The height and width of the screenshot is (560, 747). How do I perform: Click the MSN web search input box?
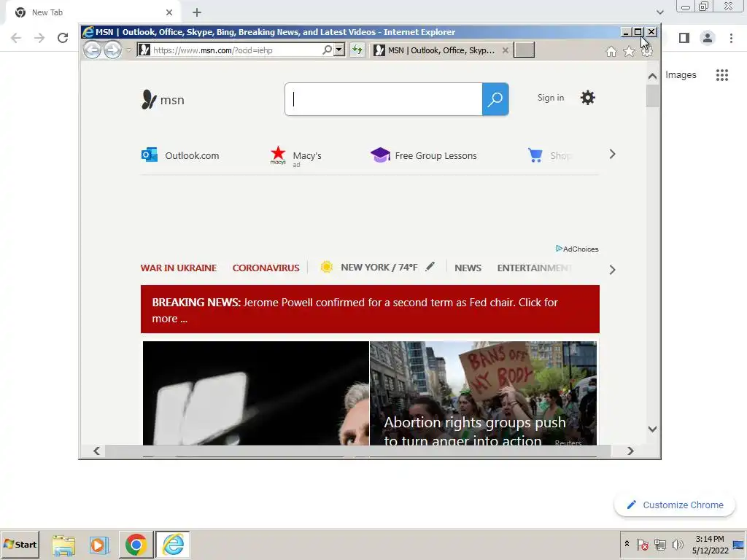(384, 99)
